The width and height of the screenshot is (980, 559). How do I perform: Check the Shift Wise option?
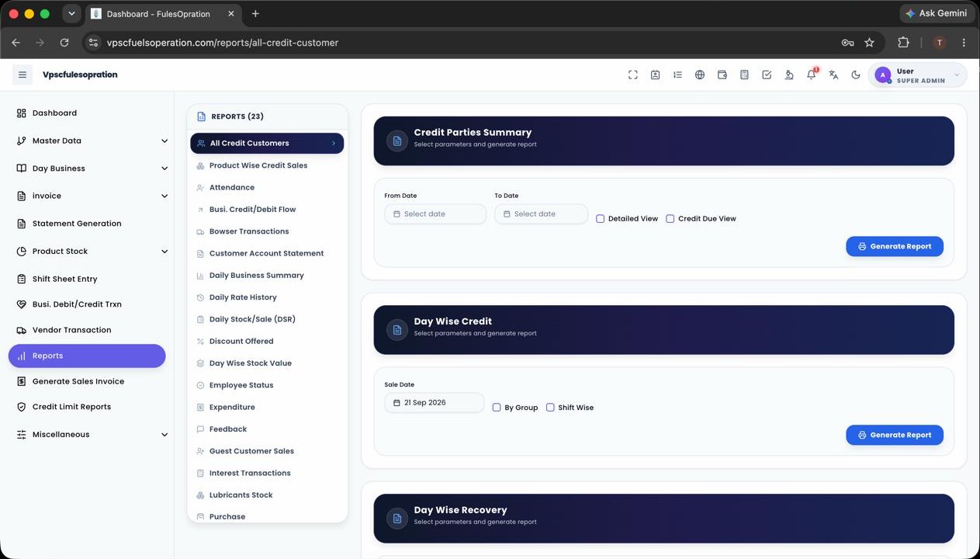(550, 408)
